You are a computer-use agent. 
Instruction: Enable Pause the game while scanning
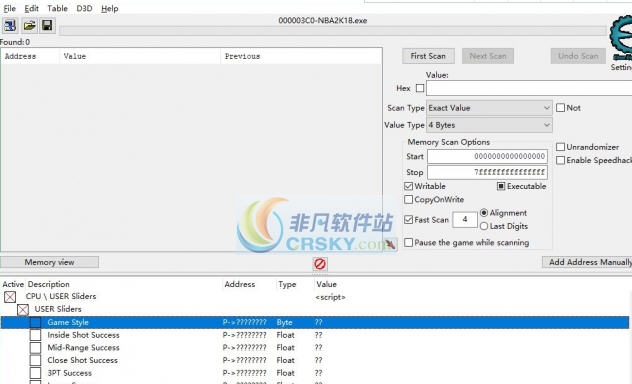click(x=408, y=243)
